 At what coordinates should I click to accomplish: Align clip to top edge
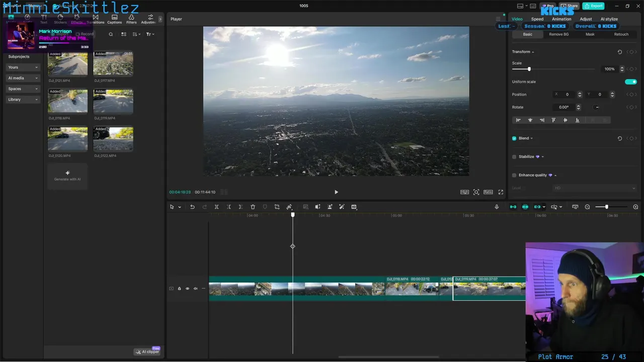click(x=553, y=120)
